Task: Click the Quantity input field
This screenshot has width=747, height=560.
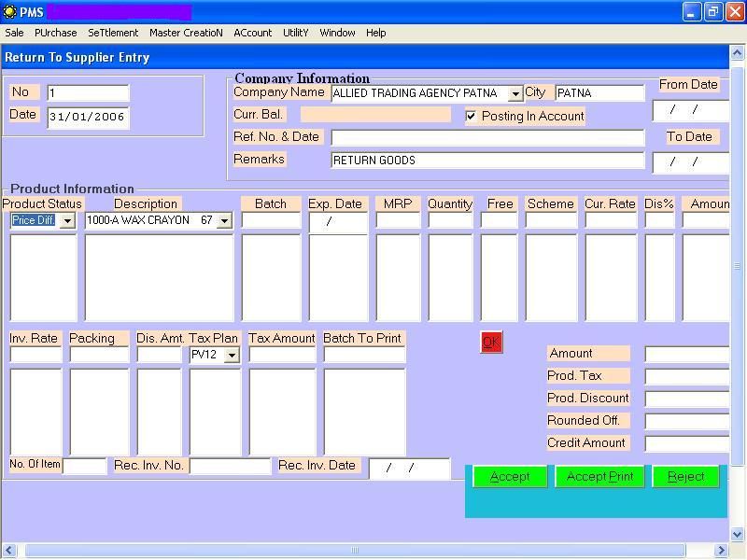Action: click(450, 220)
